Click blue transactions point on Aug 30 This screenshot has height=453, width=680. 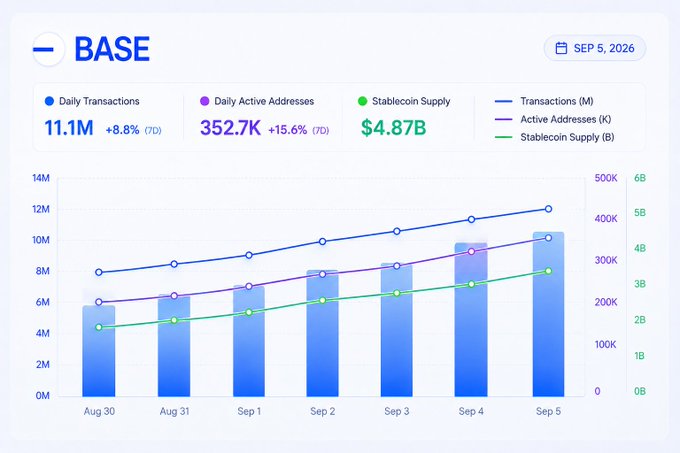click(99, 272)
